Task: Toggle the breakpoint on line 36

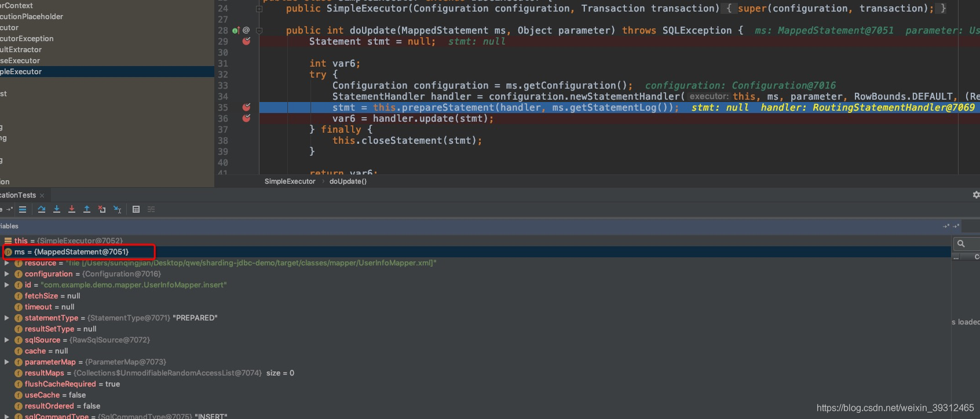Action: [246, 118]
